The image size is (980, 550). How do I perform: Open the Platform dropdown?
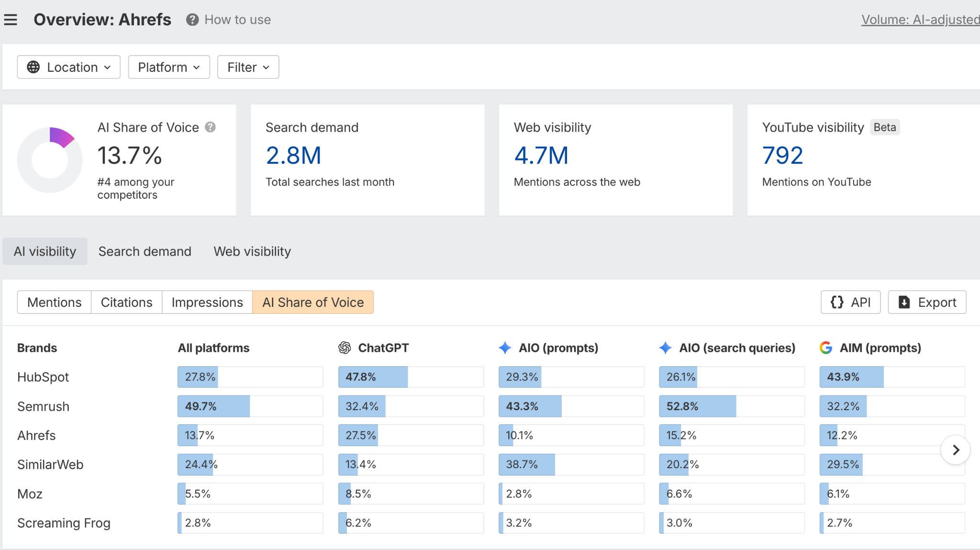(169, 67)
